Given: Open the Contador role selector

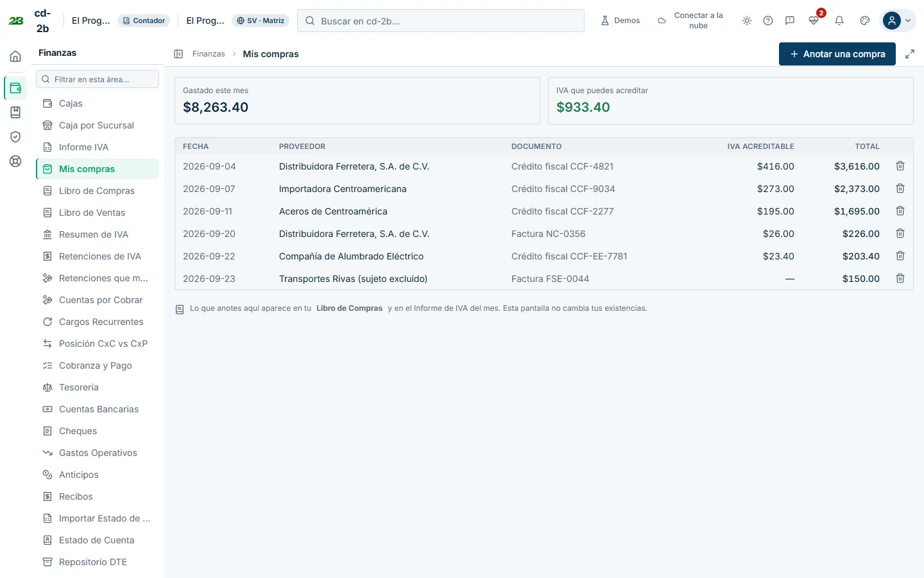Looking at the screenshot, I should coord(144,21).
